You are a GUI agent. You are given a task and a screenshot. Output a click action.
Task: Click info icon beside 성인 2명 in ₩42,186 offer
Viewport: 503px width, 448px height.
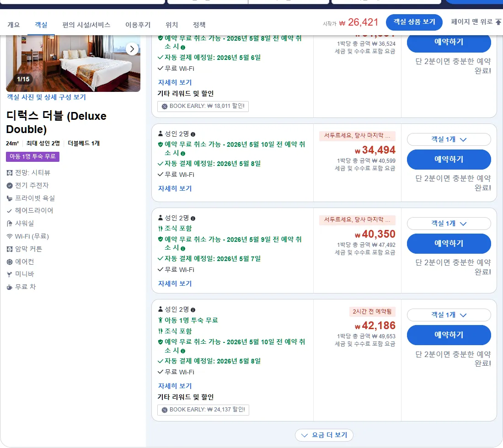click(x=193, y=310)
